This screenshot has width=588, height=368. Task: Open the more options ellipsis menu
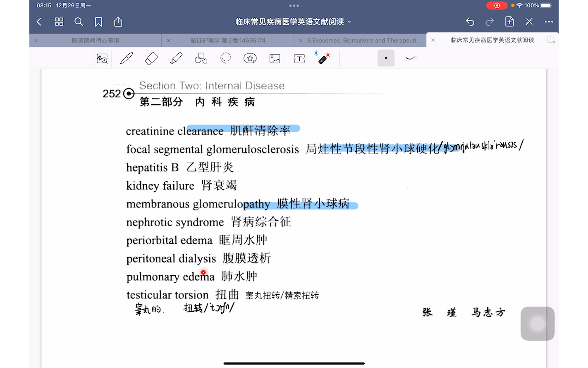point(549,22)
